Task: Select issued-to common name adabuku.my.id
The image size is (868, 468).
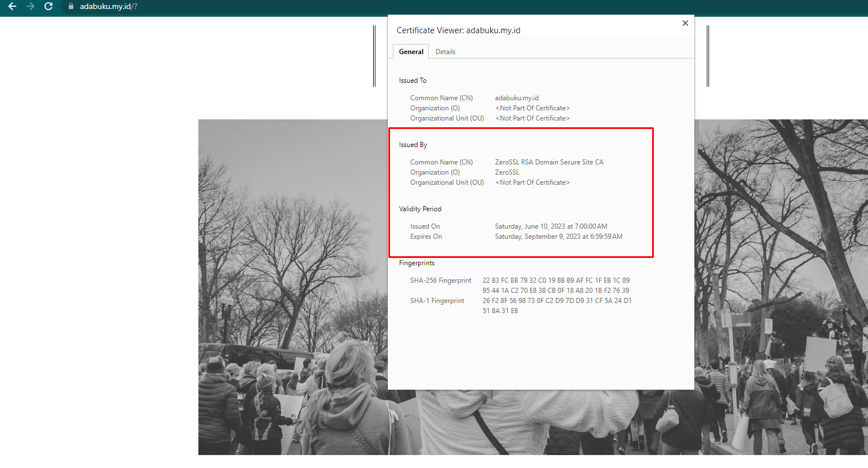Action: (x=517, y=98)
